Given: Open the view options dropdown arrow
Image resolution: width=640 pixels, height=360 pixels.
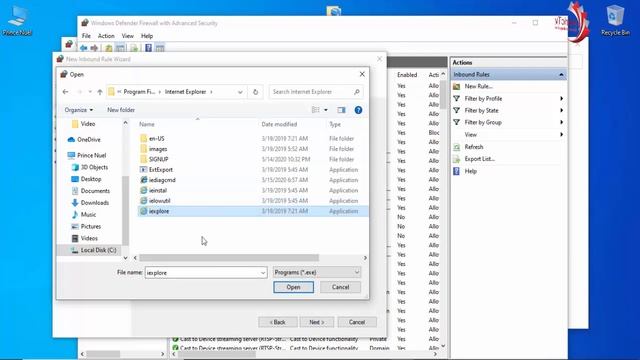Looking at the screenshot, I should pos(326,110).
